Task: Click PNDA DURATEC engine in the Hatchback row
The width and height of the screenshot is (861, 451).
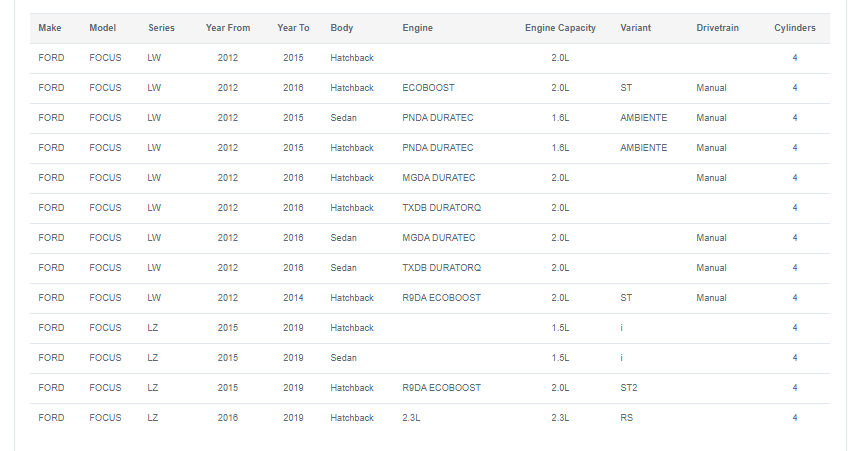Action: [438, 148]
